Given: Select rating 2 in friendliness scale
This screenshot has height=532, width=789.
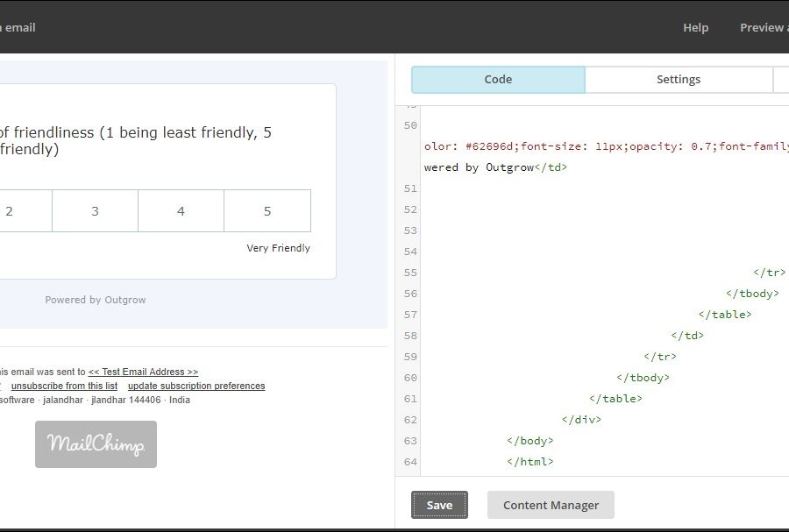Looking at the screenshot, I should [x=10, y=211].
